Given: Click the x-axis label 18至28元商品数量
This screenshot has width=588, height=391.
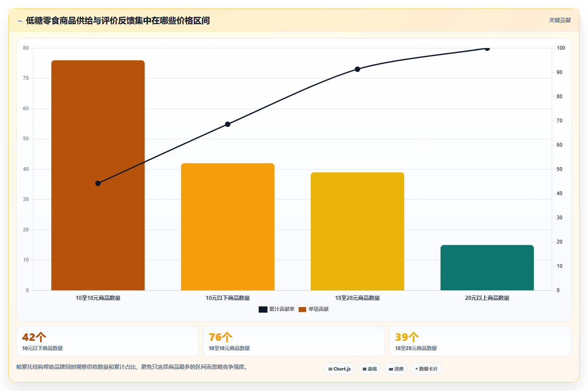Looking at the screenshot, I should 357,298.
